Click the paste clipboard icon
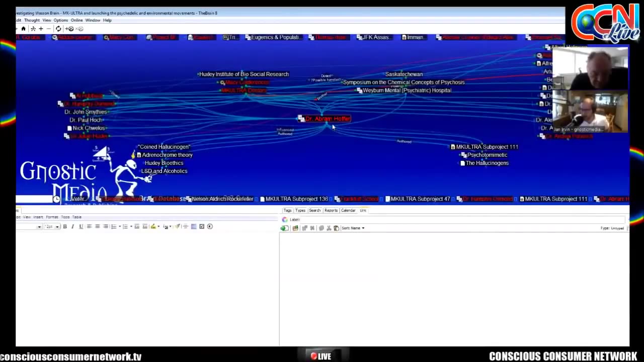This screenshot has width=644, height=362. pos(337,228)
